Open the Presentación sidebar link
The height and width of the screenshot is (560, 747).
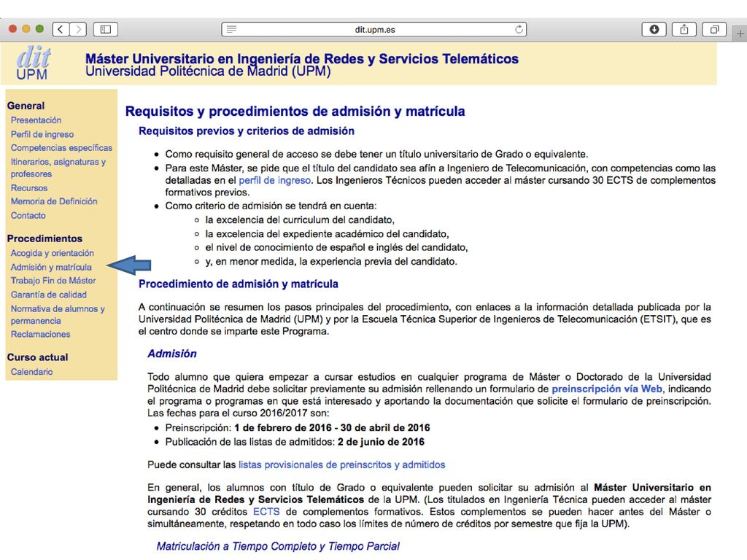tap(36, 120)
